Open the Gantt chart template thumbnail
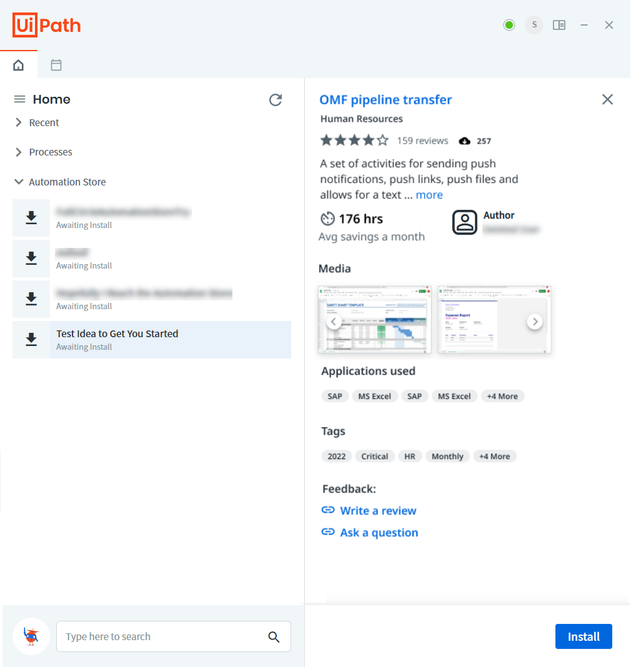The width and height of the screenshot is (631, 672). 374,320
